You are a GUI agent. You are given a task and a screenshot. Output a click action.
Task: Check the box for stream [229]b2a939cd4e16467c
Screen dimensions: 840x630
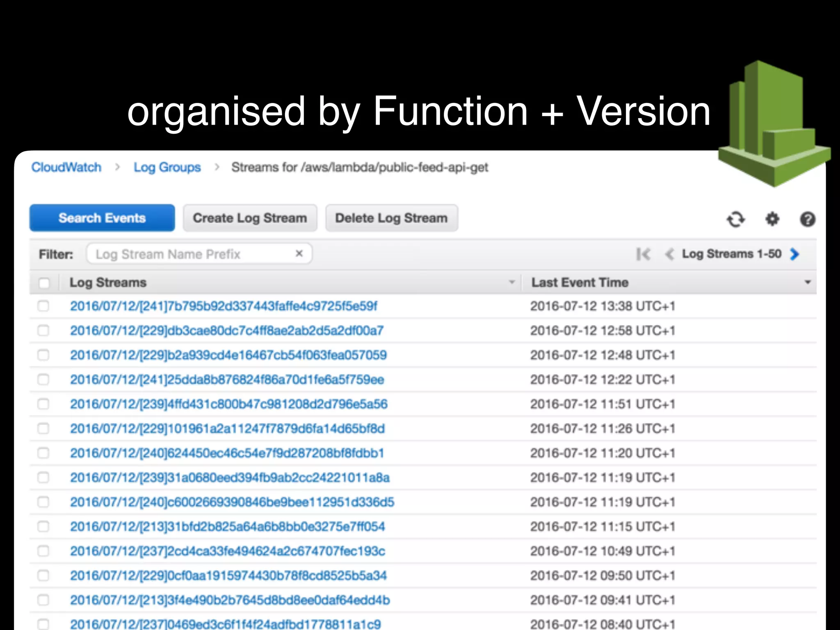click(43, 355)
